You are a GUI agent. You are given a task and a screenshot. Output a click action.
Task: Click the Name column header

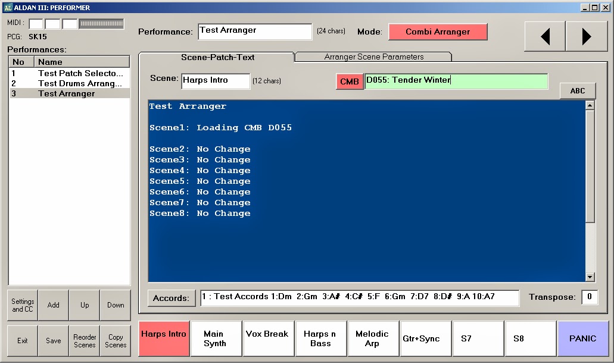click(x=82, y=62)
